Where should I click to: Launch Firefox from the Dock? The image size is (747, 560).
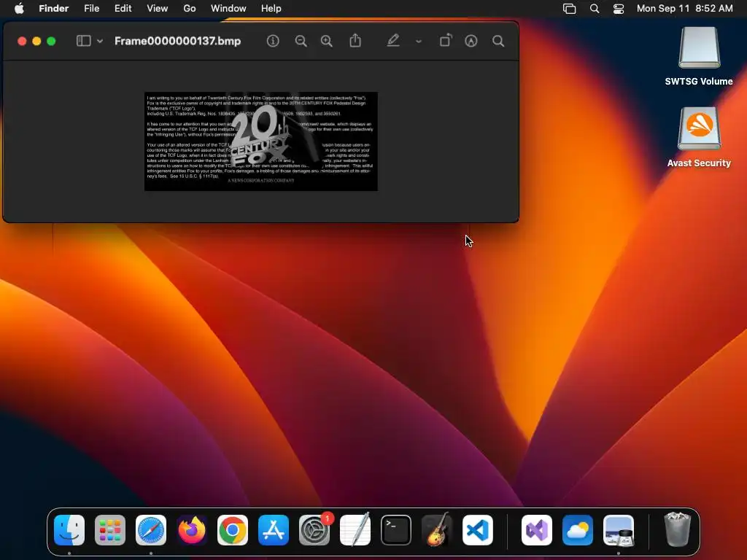pos(192,530)
